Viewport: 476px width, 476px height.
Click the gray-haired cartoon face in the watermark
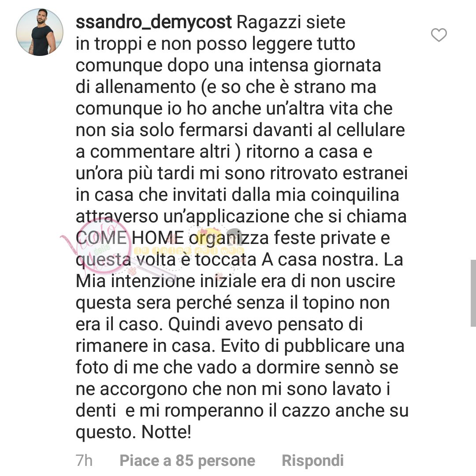click(234, 236)
